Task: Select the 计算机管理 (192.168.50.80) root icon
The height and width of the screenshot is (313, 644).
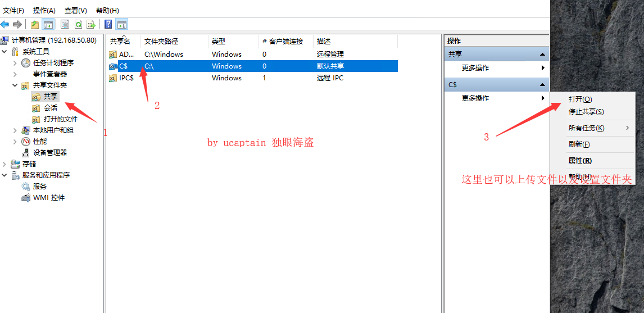Action: click(x=5, y=40)
